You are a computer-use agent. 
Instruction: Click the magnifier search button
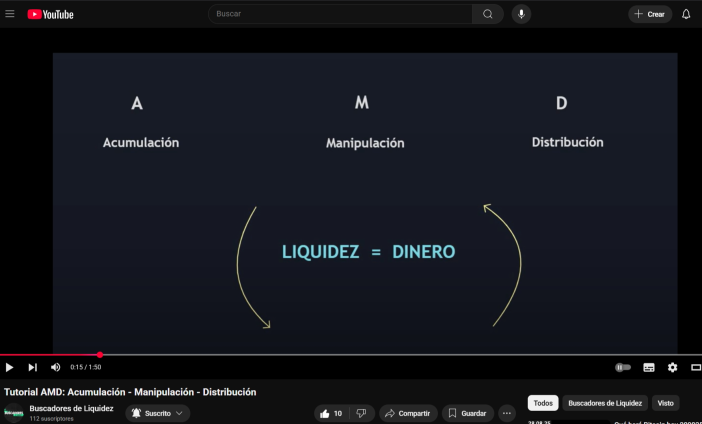(x=488, y=14)
